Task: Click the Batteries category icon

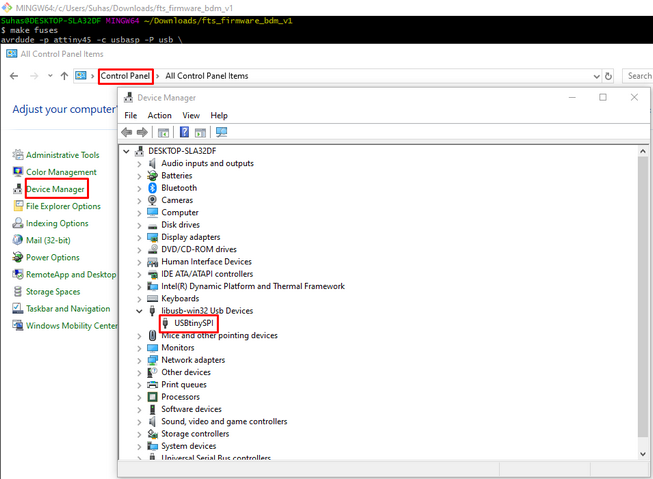Action: [152, 176]
